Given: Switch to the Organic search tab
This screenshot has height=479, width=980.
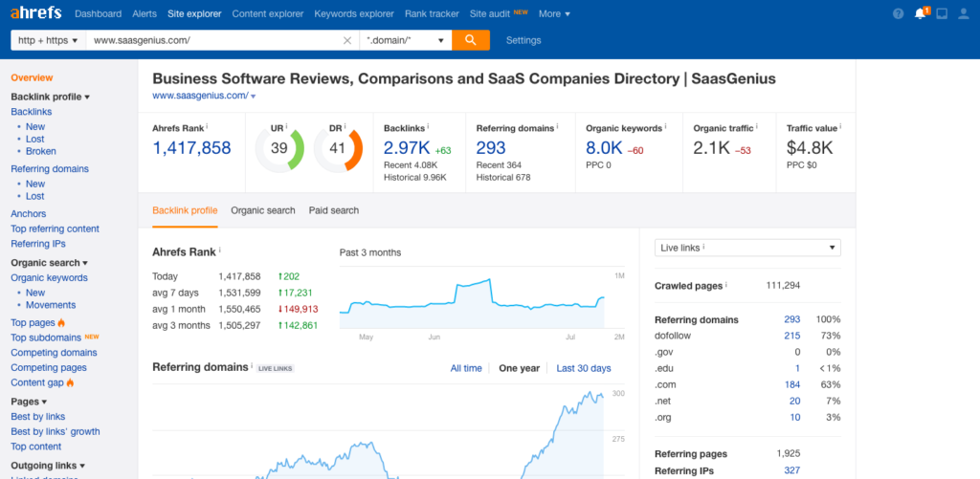Looking at the screenshot, I should click(x=263, y=210).
